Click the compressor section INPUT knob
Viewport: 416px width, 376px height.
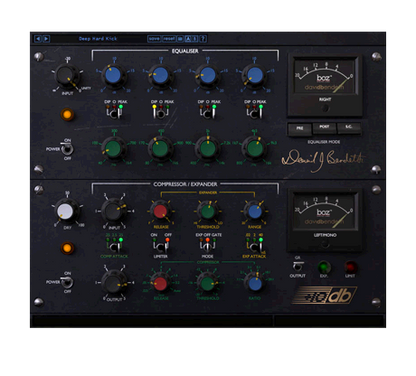click(x=113, y=211)
